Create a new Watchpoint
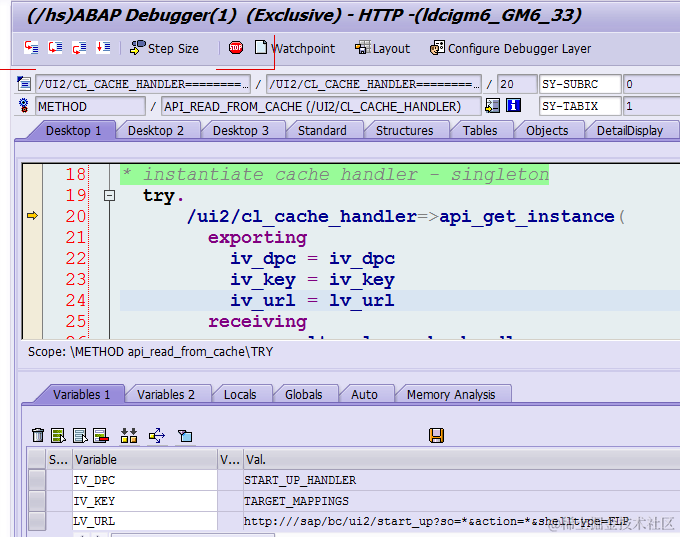 295,48
